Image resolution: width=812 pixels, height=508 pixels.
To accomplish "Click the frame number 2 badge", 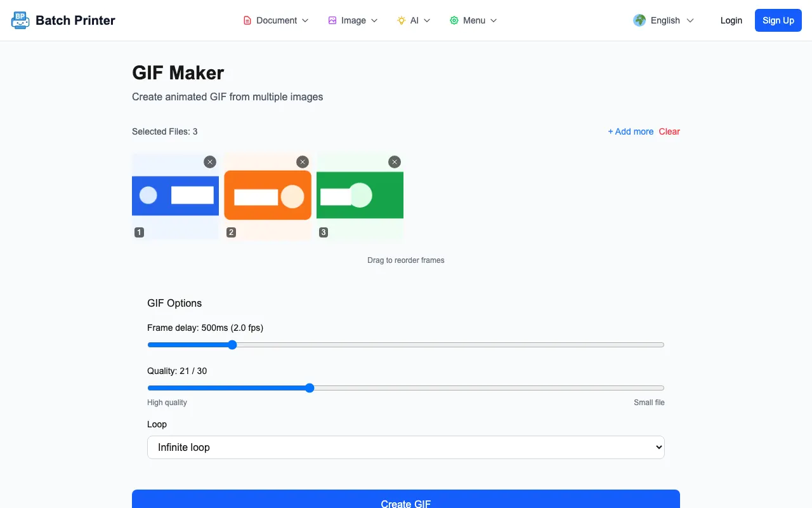I will [232, 232].
